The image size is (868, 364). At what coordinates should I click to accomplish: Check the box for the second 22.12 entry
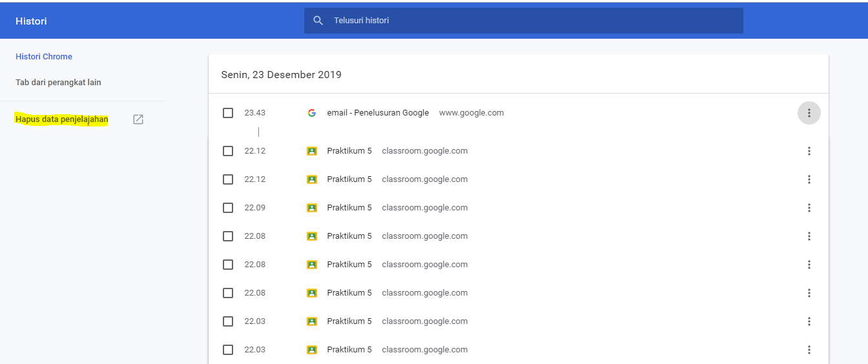[228, 179]
